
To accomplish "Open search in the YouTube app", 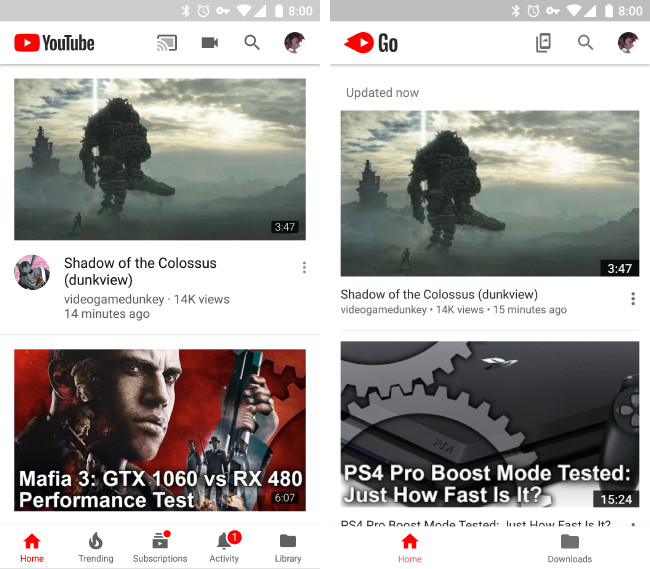I will point(252,42).
